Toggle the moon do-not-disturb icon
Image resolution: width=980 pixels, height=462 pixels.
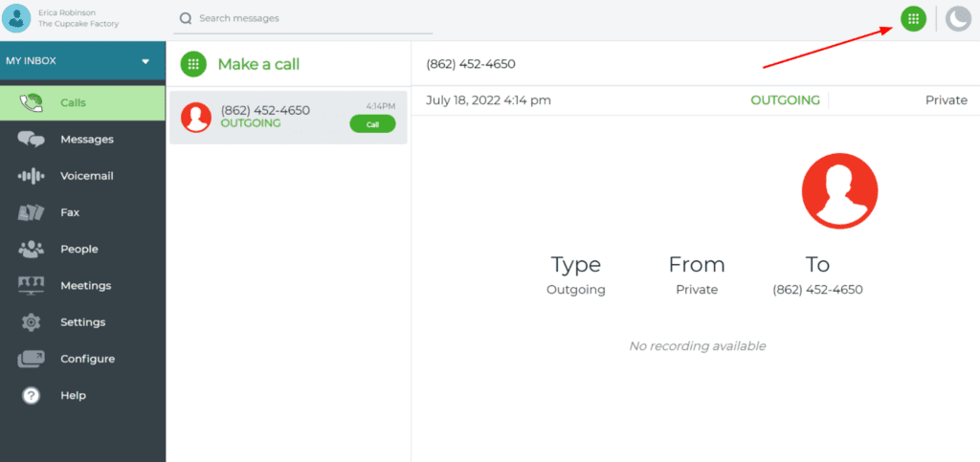pyautogui.click(x=957, y=19)
